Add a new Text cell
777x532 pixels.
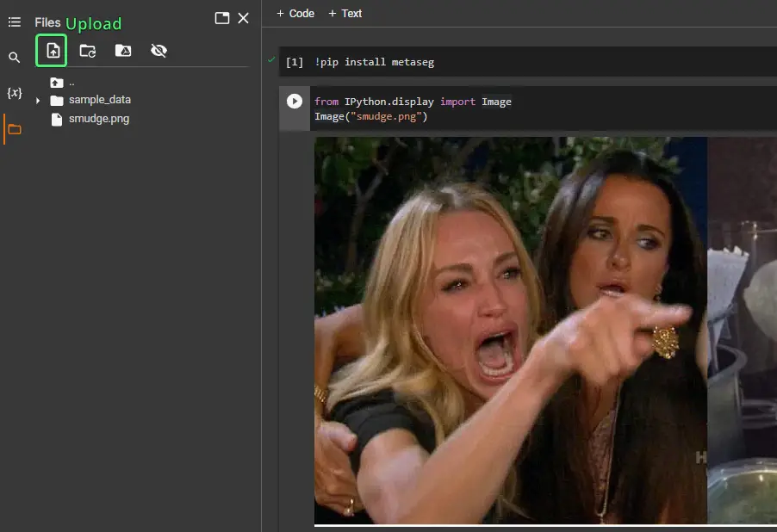pos(345,14)
